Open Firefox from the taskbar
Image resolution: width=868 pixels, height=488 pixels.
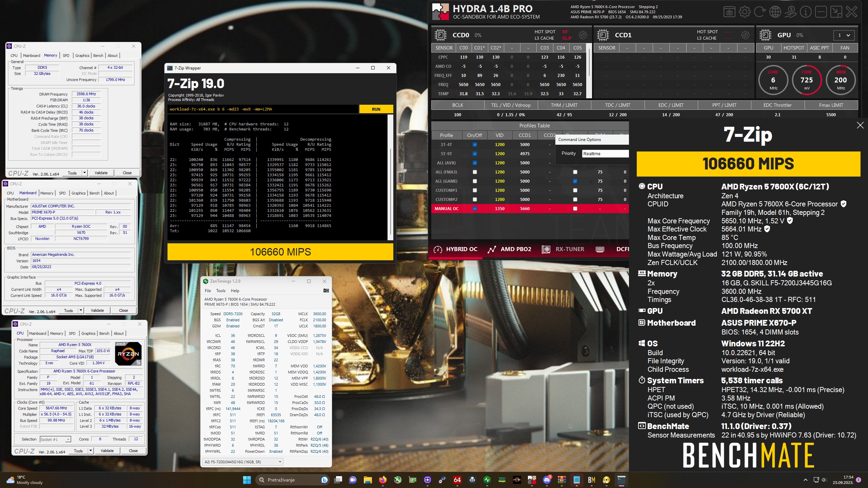383,480
